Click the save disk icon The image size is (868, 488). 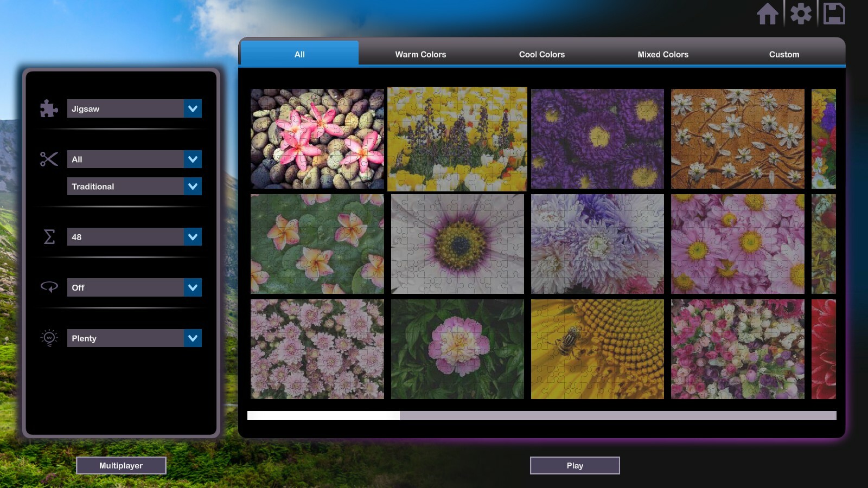pyautogui.click(x=834, y=14)
